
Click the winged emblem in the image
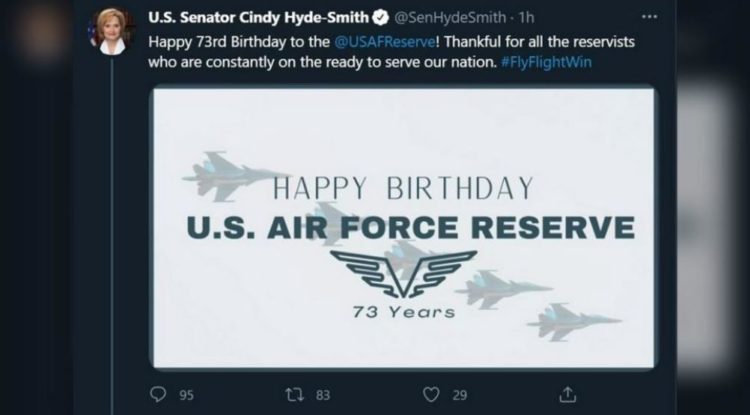click(403, 272)
